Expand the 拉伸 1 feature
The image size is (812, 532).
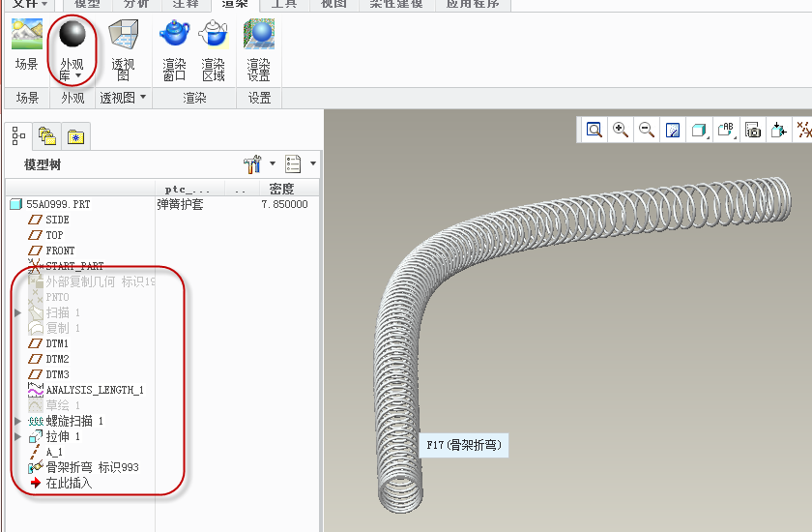[18, 436]
